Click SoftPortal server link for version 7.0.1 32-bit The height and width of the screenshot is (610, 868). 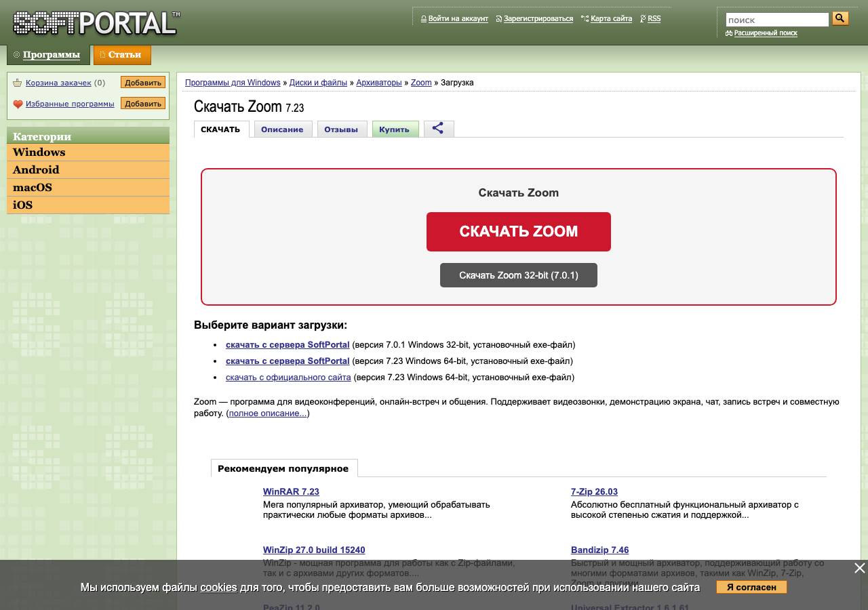coord(288,344)
